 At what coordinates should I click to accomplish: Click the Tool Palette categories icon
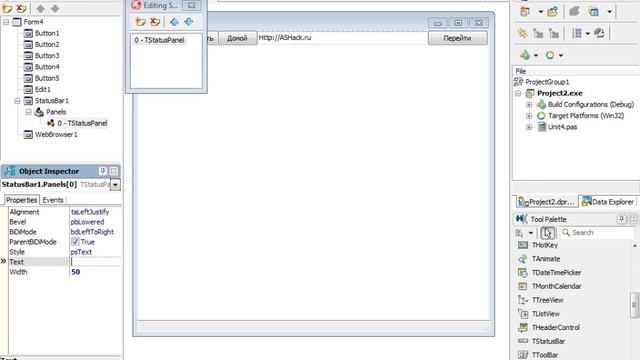coord(520,233)
